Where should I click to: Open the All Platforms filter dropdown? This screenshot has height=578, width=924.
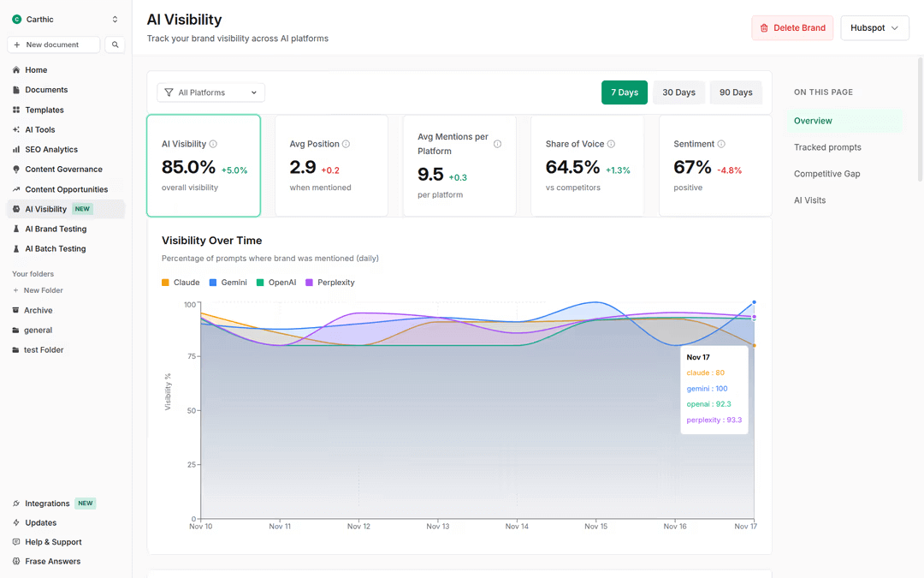[210, 92]
